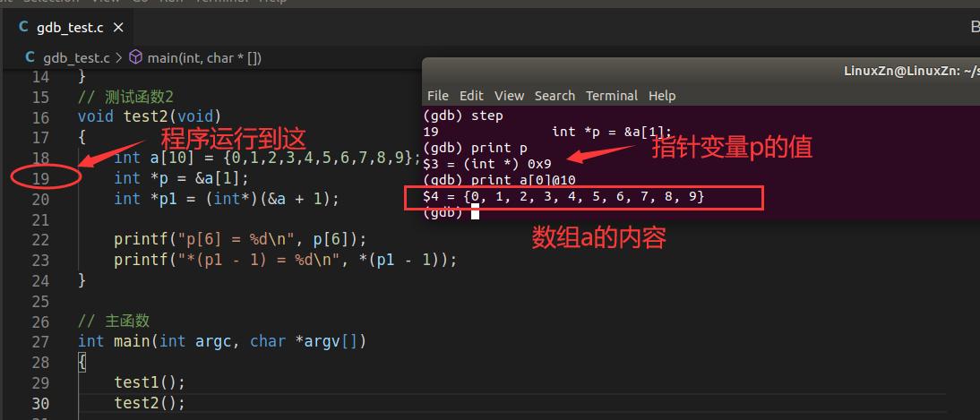
Task: Click the cube symbol icon before main in breadcrumb
Action: point(136,57)
